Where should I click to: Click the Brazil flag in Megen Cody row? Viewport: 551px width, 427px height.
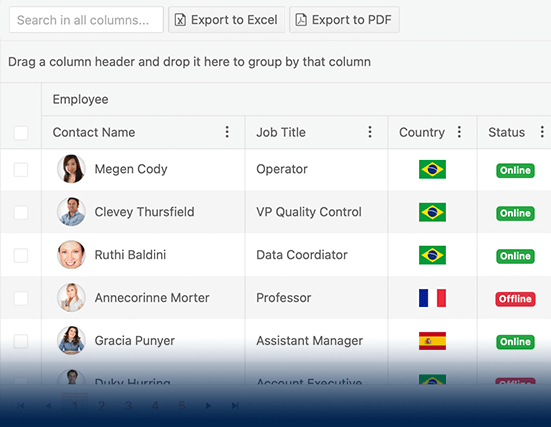[432, 169]
